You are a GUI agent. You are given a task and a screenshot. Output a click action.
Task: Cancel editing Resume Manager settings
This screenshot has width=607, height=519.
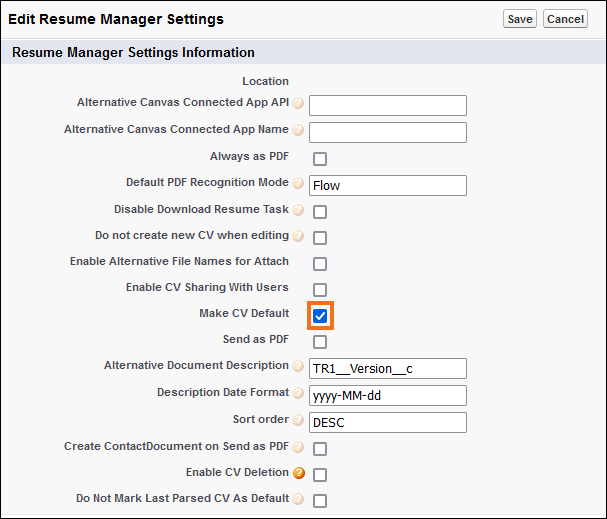pyautogui.click(x=565, y=19)
